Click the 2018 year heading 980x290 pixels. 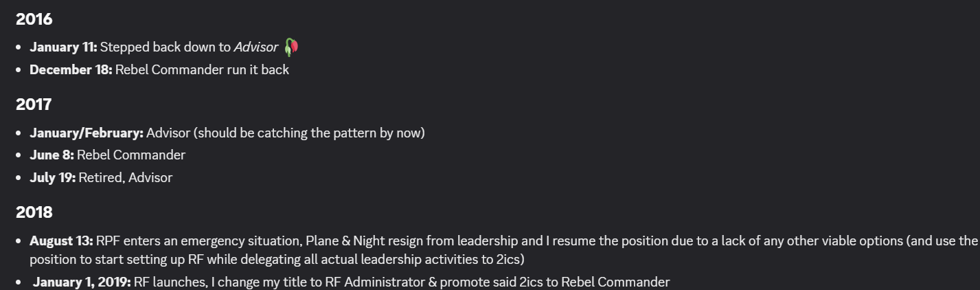[x=34, y=212]
